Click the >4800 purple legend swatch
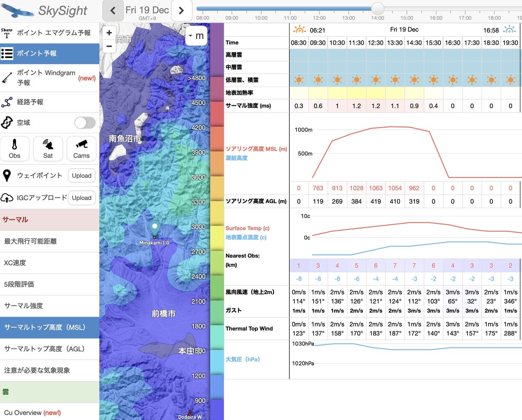The height and width of the screenshot is (420, 522). [x=217, y=50]
